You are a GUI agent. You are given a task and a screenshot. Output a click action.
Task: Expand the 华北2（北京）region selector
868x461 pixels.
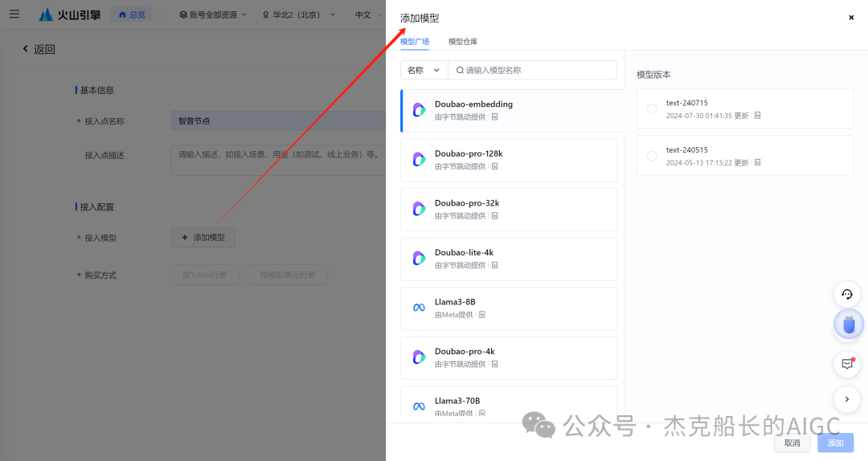coord(298,15)
